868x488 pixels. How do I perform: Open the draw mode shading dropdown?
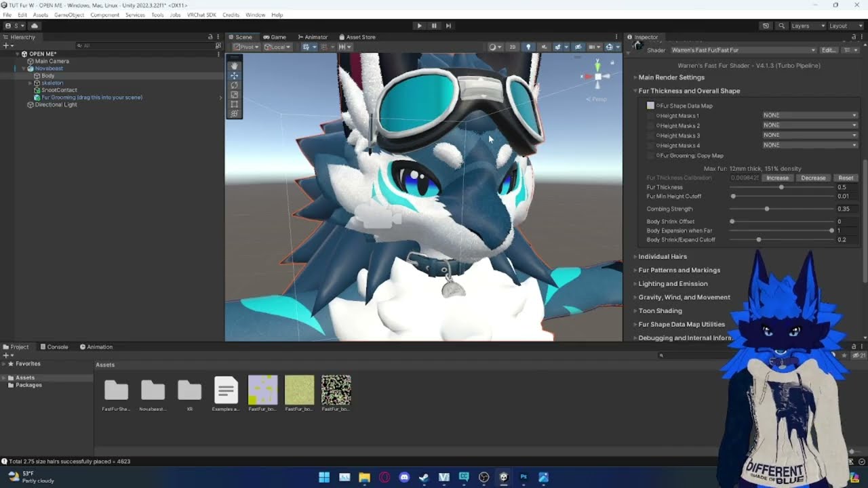495,47
